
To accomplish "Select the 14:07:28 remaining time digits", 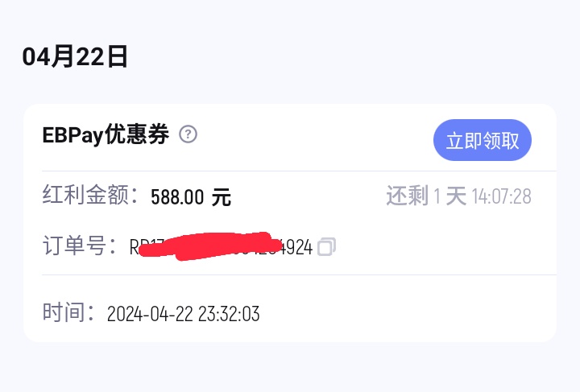I will [502, 196].
